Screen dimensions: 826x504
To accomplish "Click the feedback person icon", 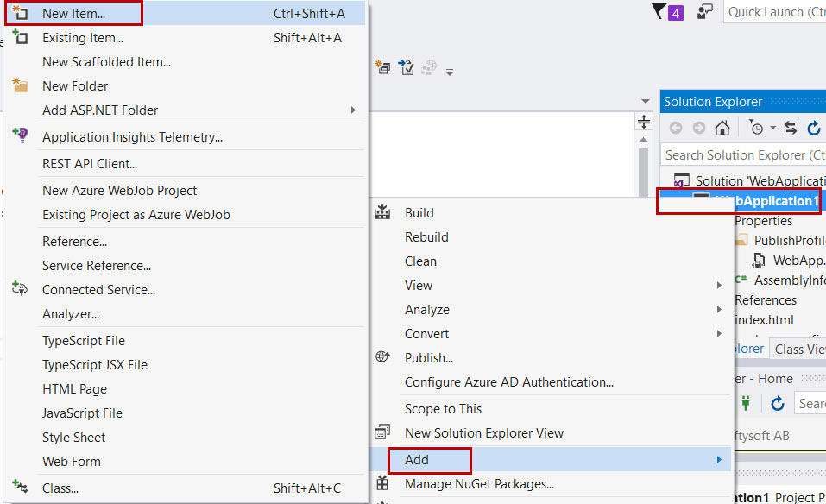I will 704,11.
